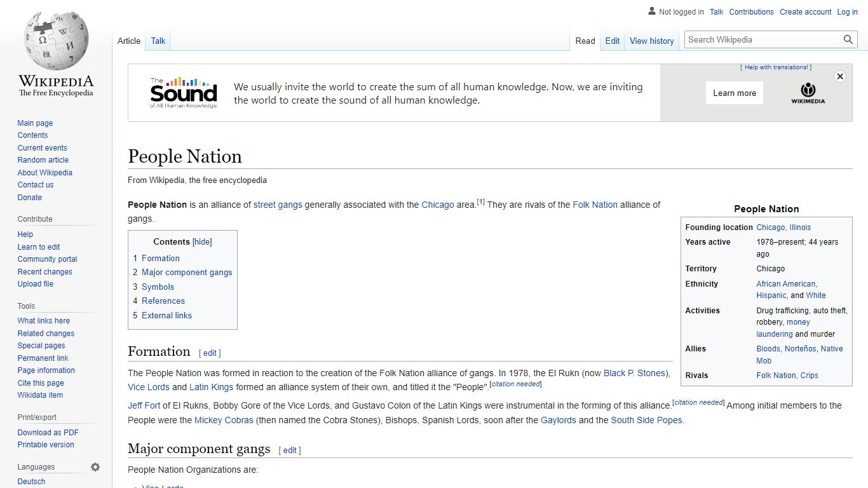Open Current events link

42,148
